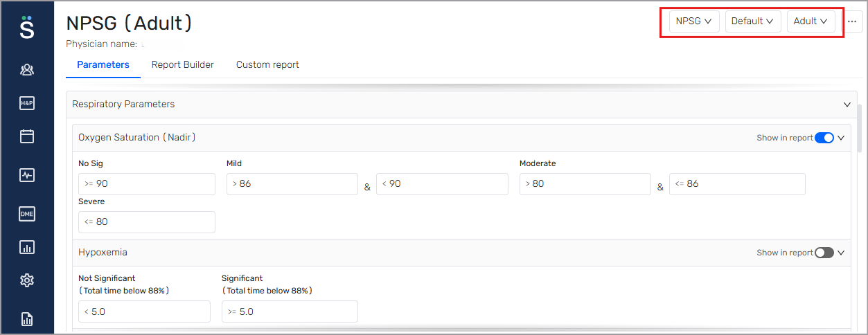The image size is (868, 335).
Task: Open the Adult dropdown
Action: coord(811,21)
